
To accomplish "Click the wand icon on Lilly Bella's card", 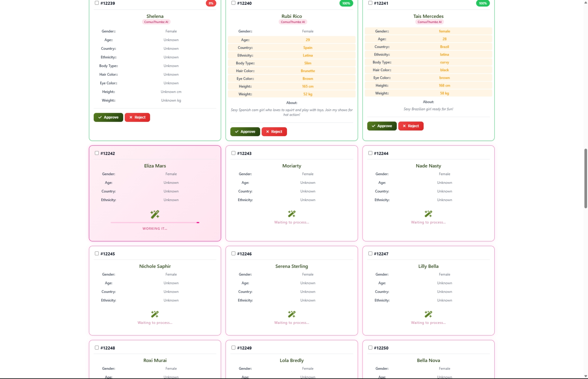I will (x=428, y=314).
